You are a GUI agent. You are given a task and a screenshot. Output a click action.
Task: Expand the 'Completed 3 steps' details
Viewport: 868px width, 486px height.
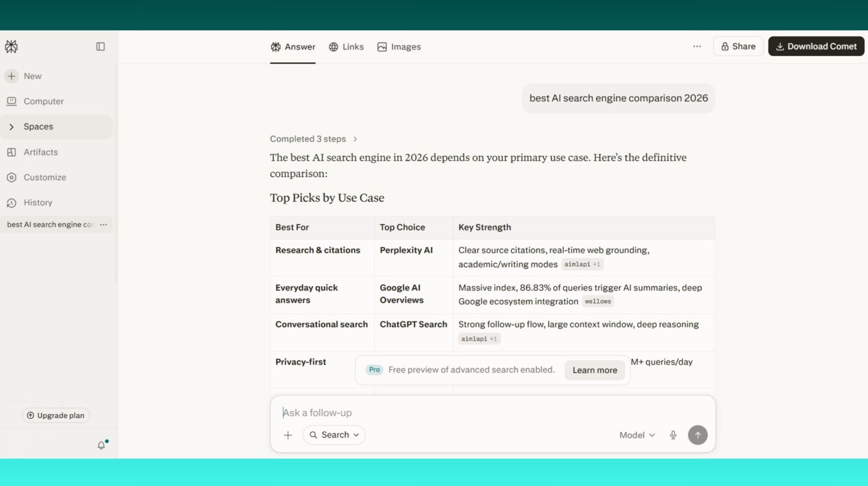coord(314,139)
